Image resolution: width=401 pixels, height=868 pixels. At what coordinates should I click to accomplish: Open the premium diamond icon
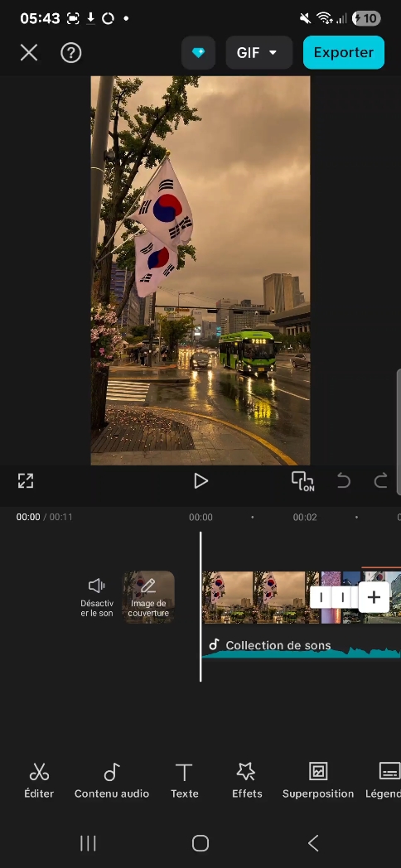click(198, 52)
